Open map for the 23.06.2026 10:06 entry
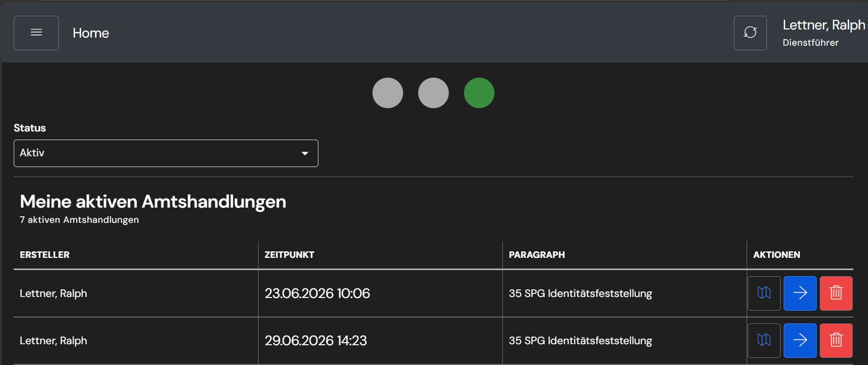 pyautogui.click(x=764, y=293)
